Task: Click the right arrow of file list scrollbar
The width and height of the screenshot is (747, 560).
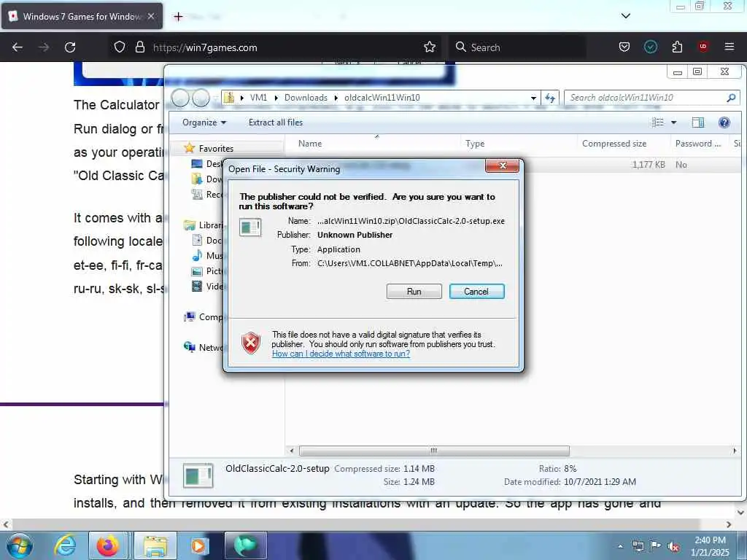Action: pos(734,451)
